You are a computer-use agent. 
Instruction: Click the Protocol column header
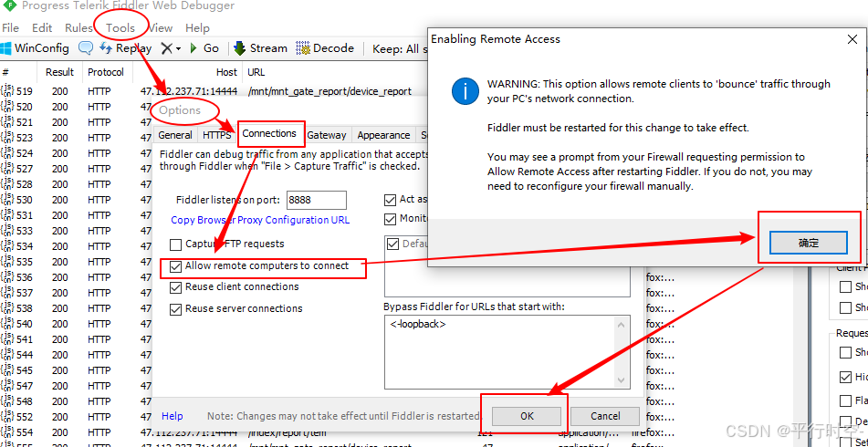tap(107, 72)
